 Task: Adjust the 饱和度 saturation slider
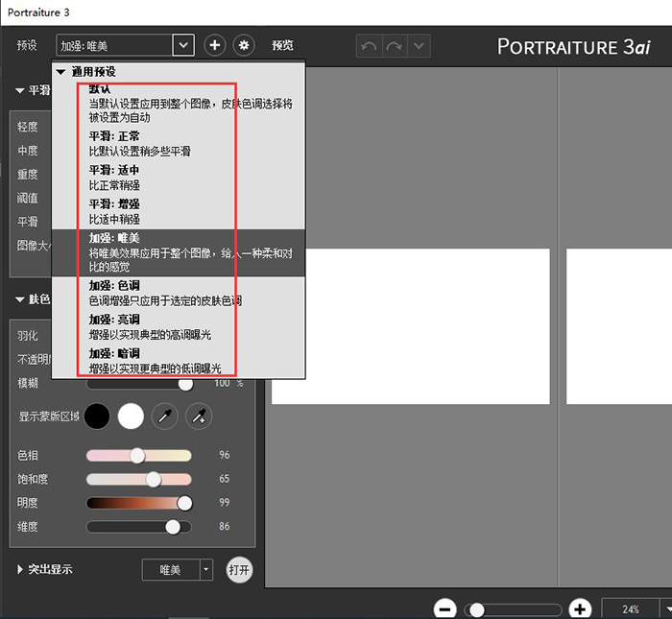tap(138, 479)
